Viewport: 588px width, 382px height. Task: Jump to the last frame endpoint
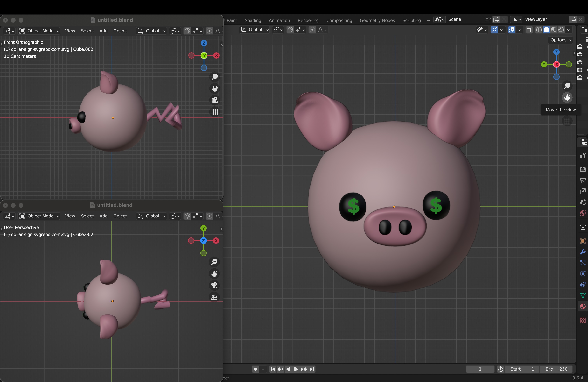[312, 369]
